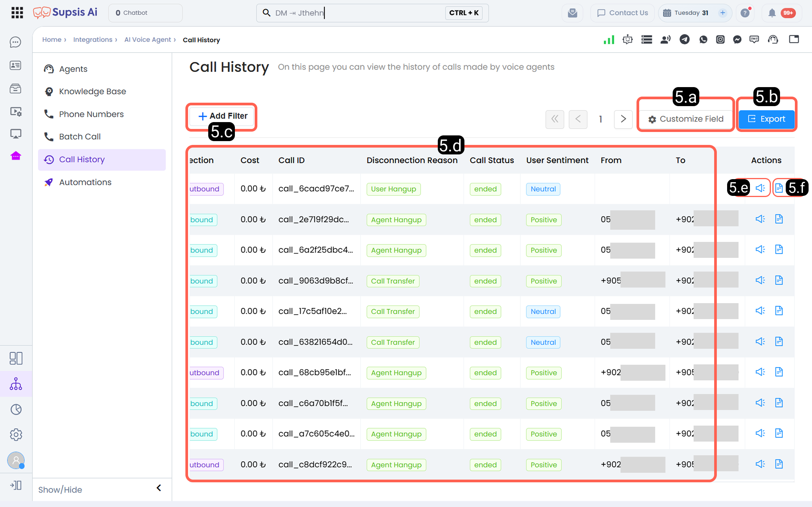Open the user avatar profile
The image size is (812, 507).
[16, 460]
